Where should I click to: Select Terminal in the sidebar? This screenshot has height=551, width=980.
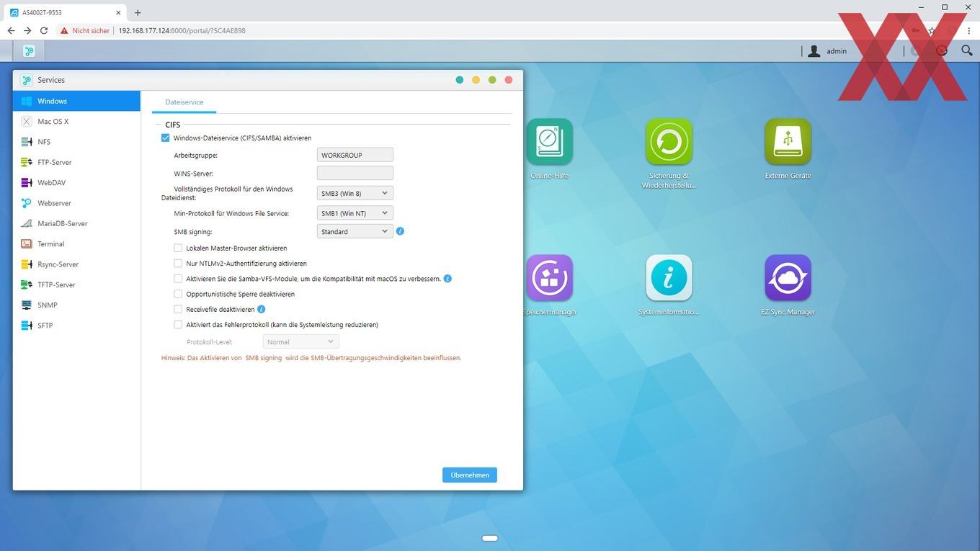tap(76, 244)
